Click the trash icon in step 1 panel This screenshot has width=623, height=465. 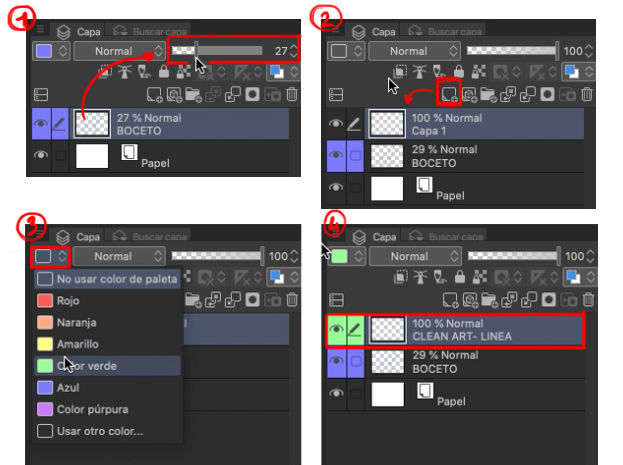point(292,95)
